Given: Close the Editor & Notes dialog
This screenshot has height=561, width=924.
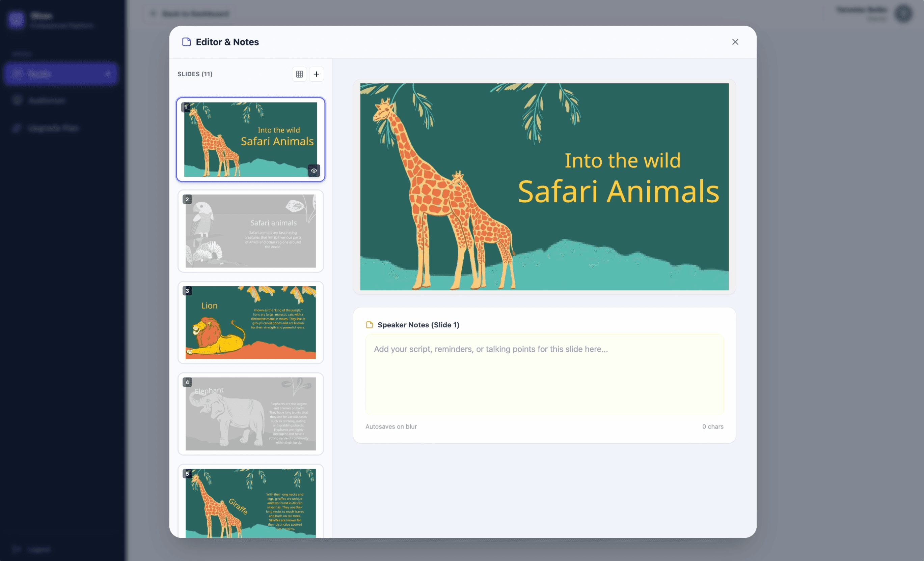Looking at the screenshot, I should [735, 41].
